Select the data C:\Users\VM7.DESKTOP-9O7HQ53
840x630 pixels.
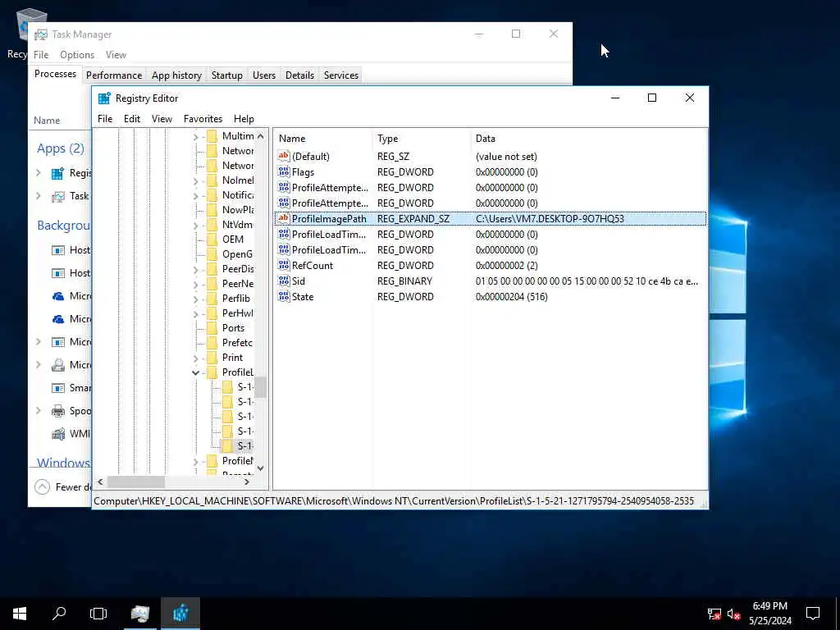pos(550,218)
